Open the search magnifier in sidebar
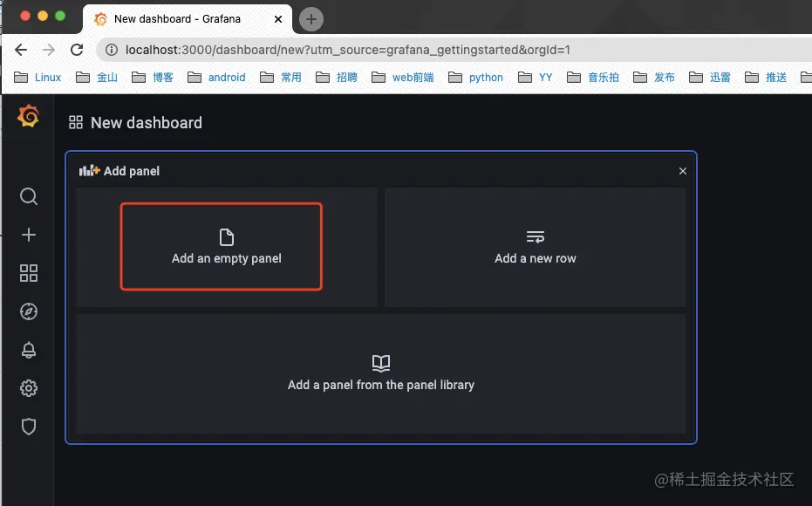 (x=29, y=196)
